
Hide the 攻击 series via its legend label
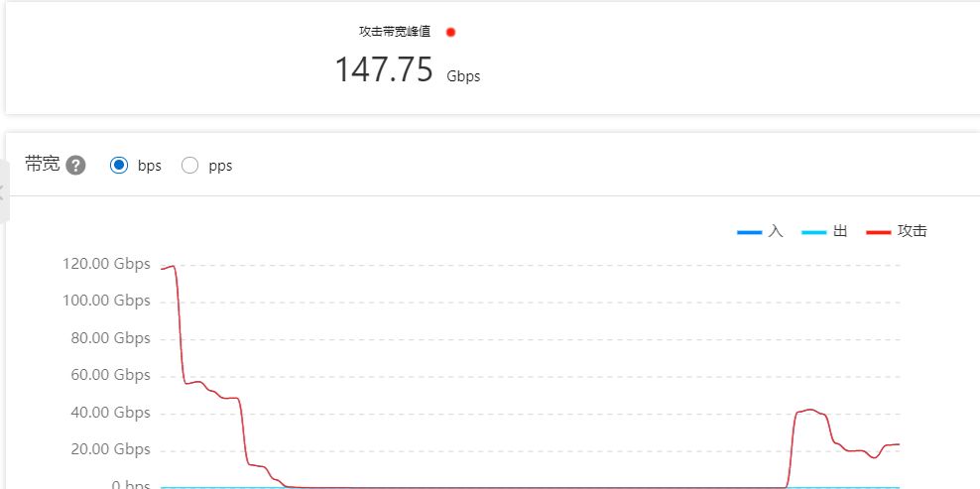point(912,231)
